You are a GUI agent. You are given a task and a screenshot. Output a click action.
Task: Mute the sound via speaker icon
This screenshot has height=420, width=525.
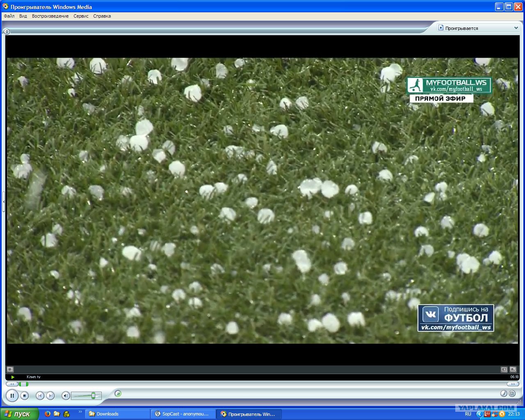[x=65, y=396]
